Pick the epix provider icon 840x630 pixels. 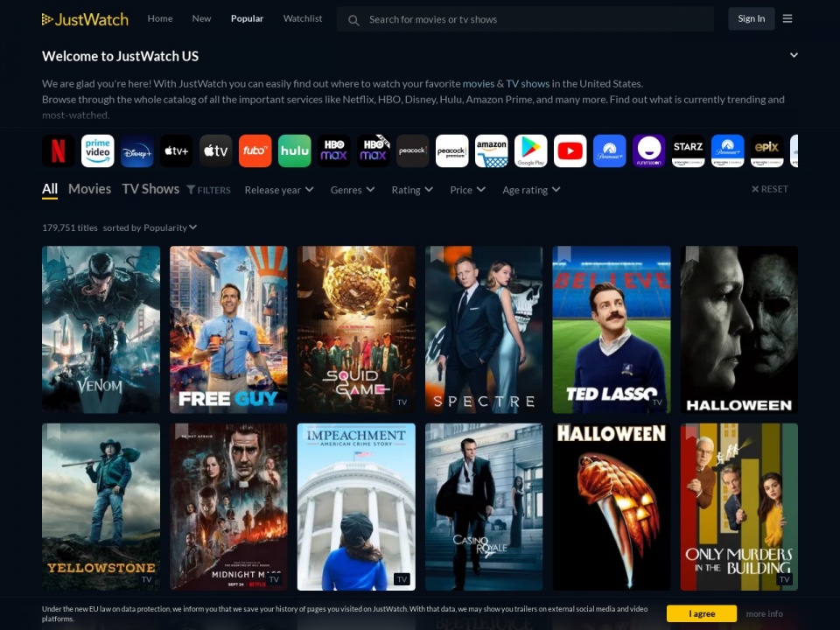pyautogui.click(x=767, y=151)
